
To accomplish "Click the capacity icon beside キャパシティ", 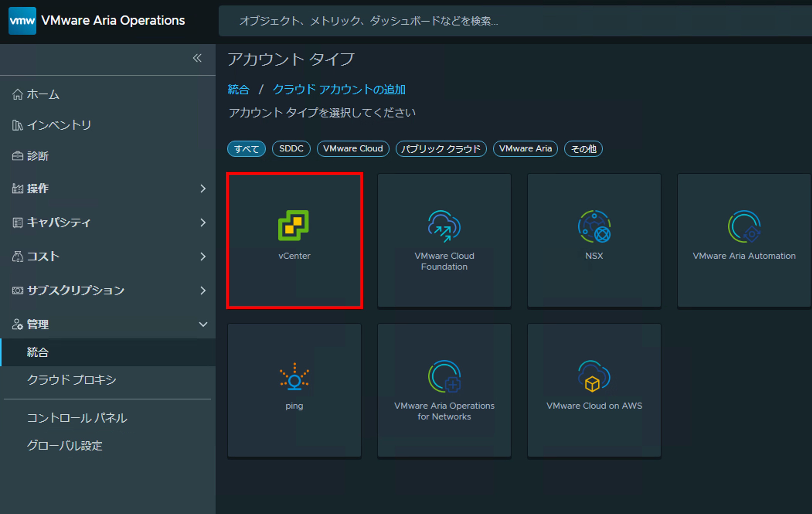I will (18, 222).
